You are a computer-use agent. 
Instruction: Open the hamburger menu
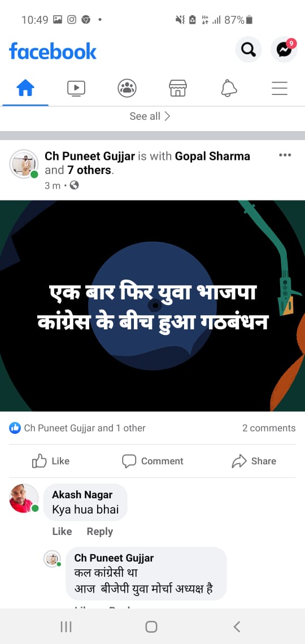[280, 88]
